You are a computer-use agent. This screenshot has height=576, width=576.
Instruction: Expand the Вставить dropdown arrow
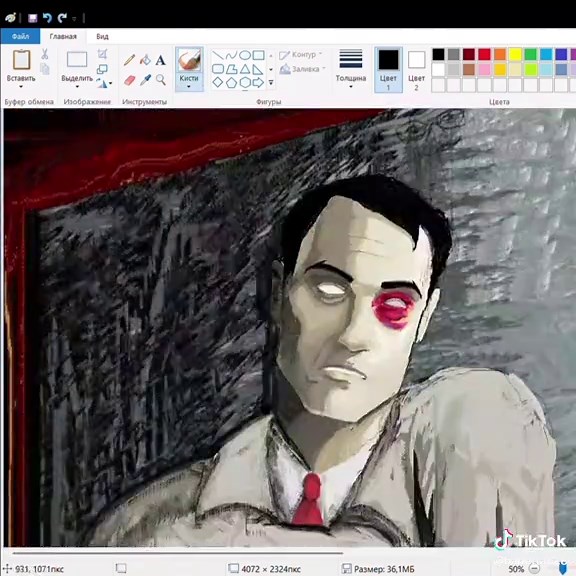click(x=21, y=87)
